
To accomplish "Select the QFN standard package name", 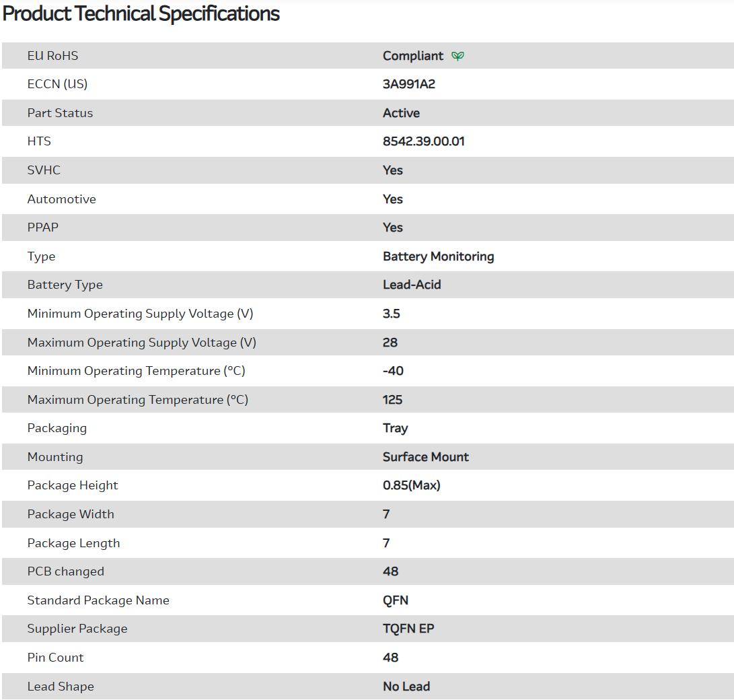I will click(395, 600).
